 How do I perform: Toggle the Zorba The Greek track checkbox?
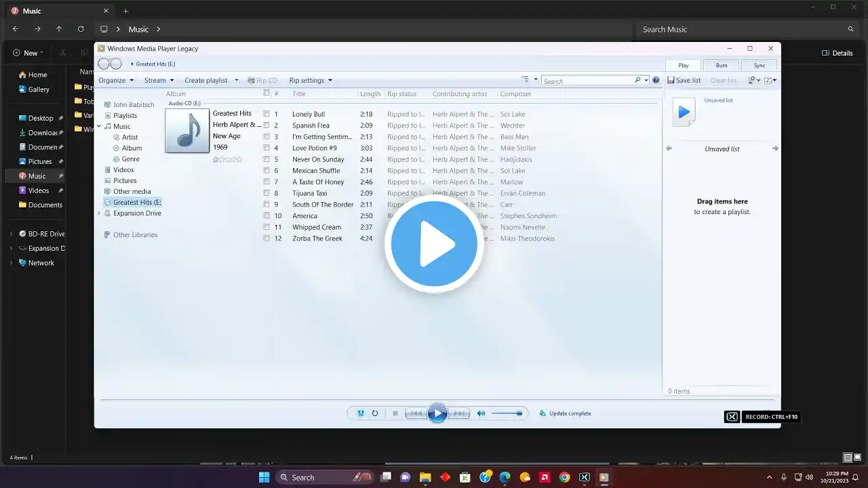(267, 239)
